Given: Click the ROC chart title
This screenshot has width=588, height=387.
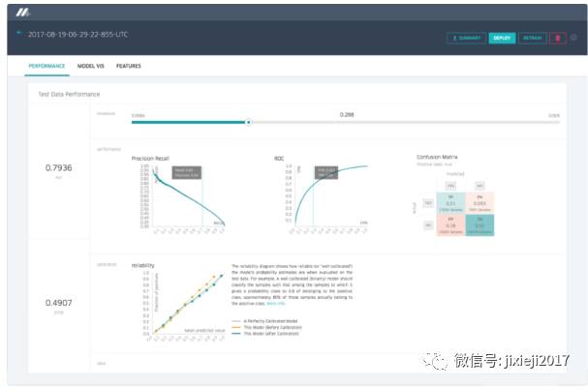Looking at the screenshot, I should tap(279, 159).
